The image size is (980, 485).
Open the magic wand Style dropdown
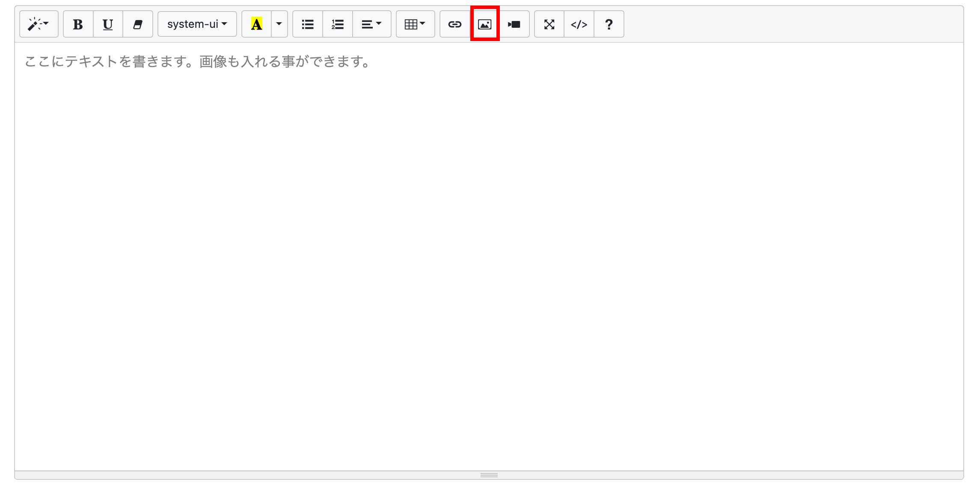coord(39,24)
